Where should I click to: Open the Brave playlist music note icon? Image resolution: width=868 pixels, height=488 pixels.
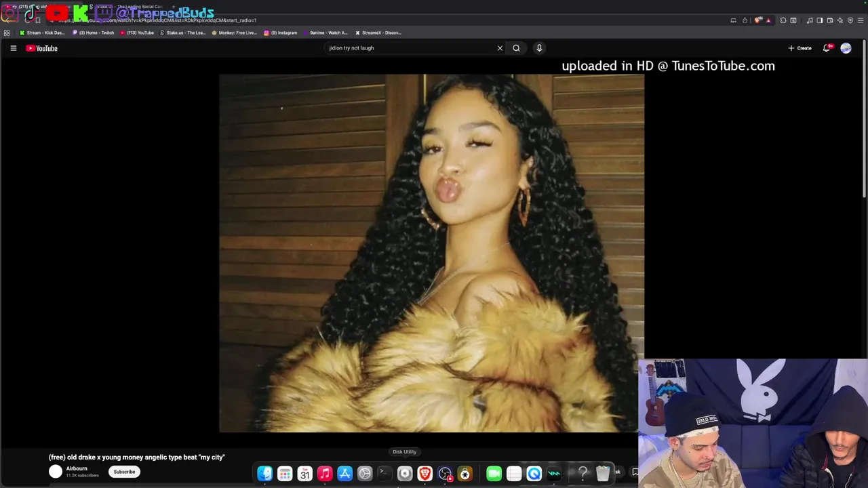pyautogui.click(x=809, y=20)
